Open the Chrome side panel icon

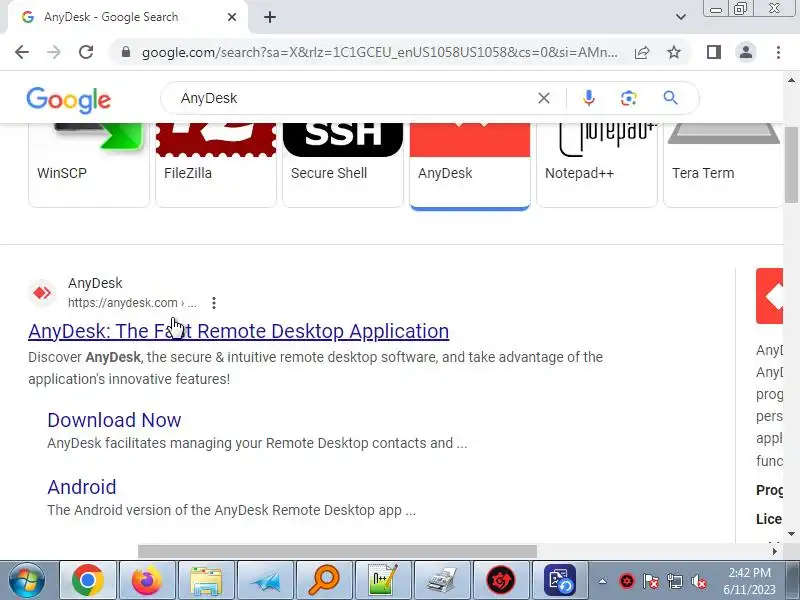tap(714, 52)
